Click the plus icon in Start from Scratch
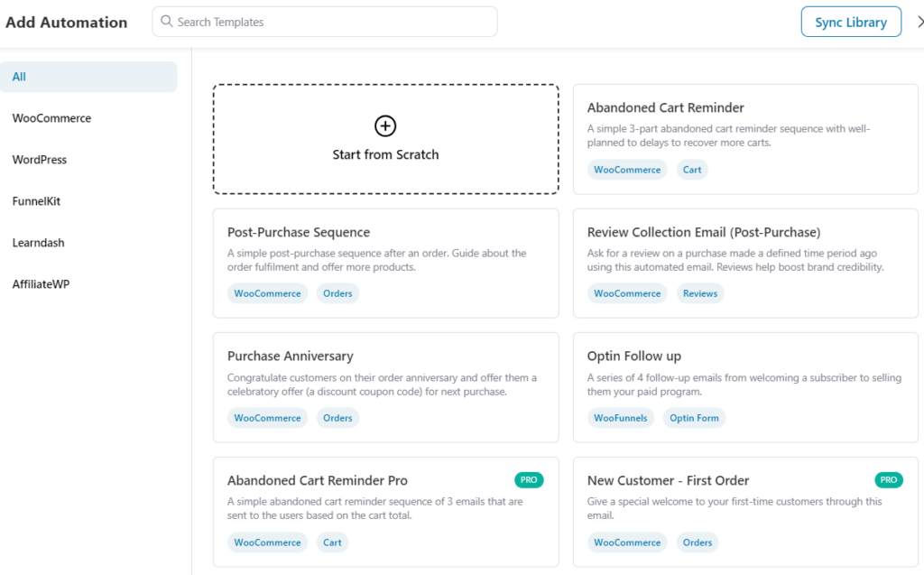The image size is (924, 575). pyautogui.click(x=384, y=125)
